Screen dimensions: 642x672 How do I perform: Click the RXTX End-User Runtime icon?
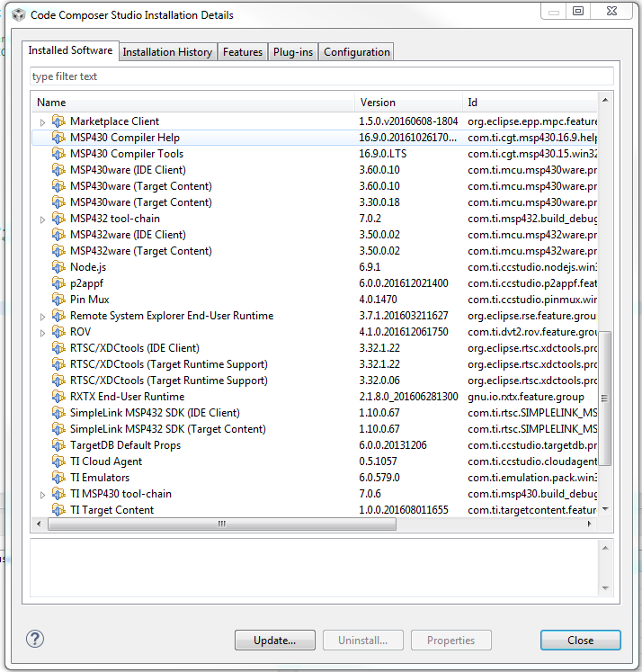(58, 397)
